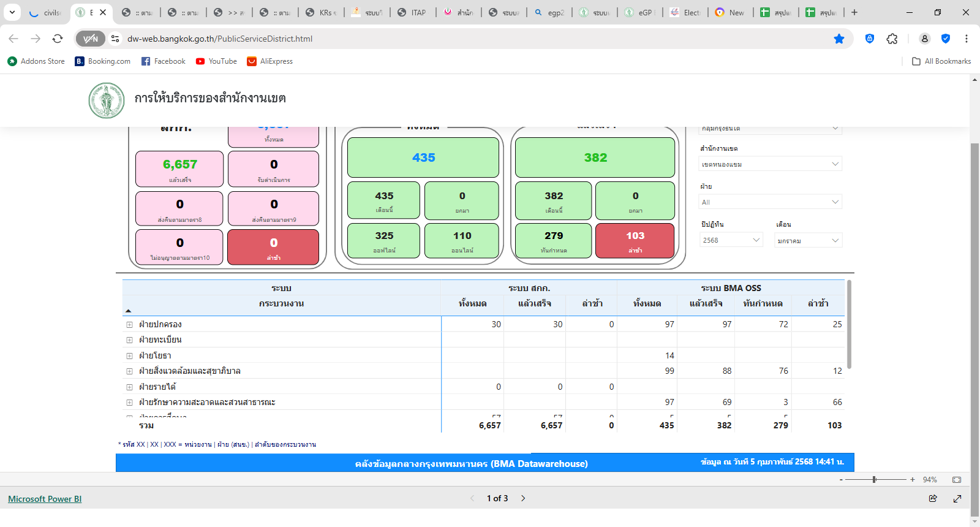Open the YouTube bookmark
The height and width of the screenshot is (527, 980).
(x=216, y=61)
